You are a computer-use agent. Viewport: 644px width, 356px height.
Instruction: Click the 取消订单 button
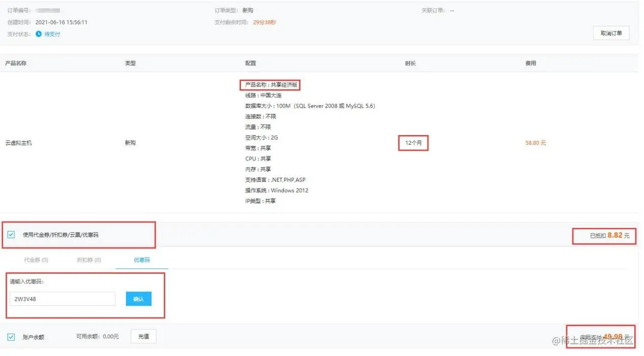coord(611,33)
